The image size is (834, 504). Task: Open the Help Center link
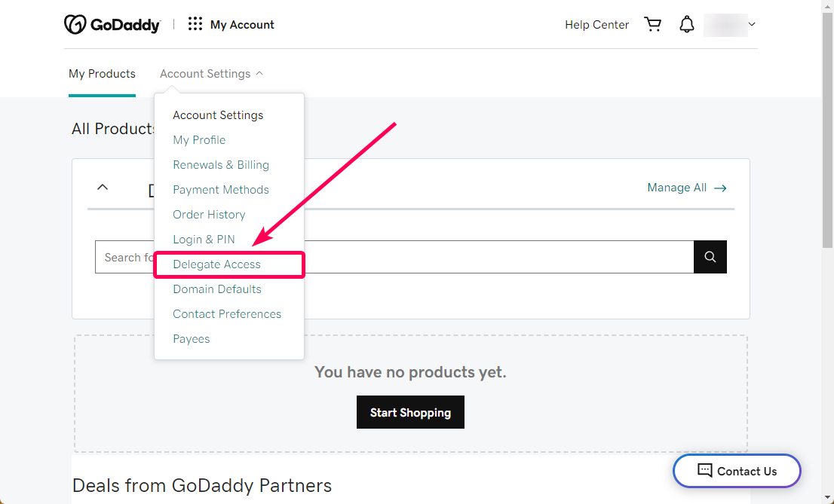click(596, 25)
